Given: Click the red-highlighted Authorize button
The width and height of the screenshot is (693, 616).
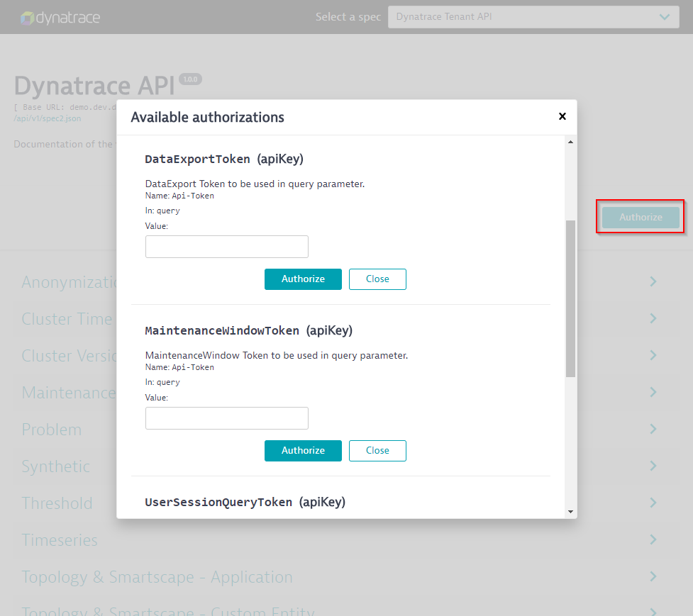Looking at the screenshot, I should [x=640, y=216].
